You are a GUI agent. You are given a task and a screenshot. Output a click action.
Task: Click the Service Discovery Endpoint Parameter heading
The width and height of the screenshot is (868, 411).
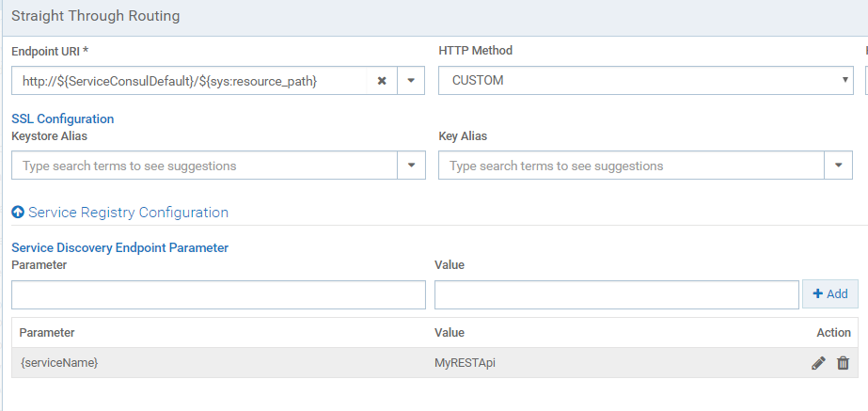coord(119,248)
